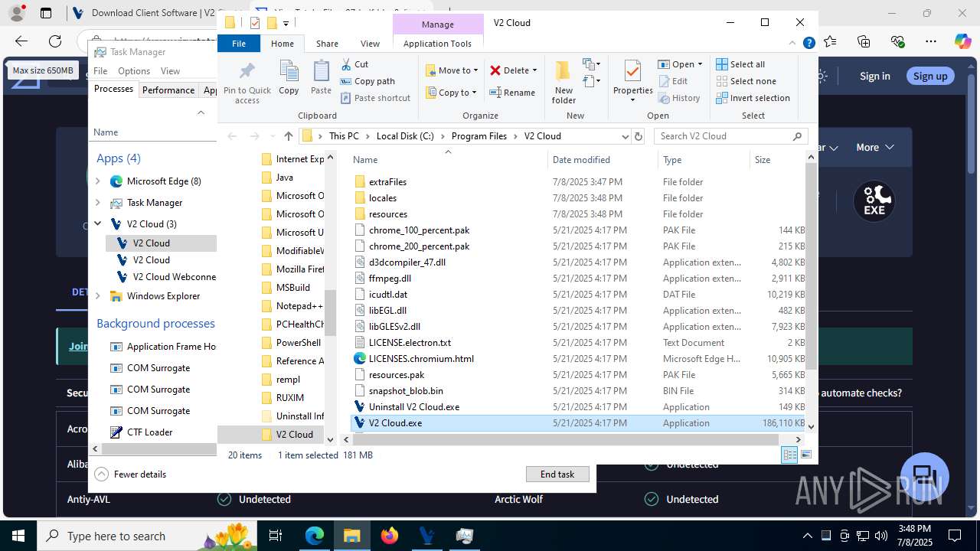Click Fewer details toggle
Screen dimensions: 980x551
pyautogui.click(x=130, y=474)
